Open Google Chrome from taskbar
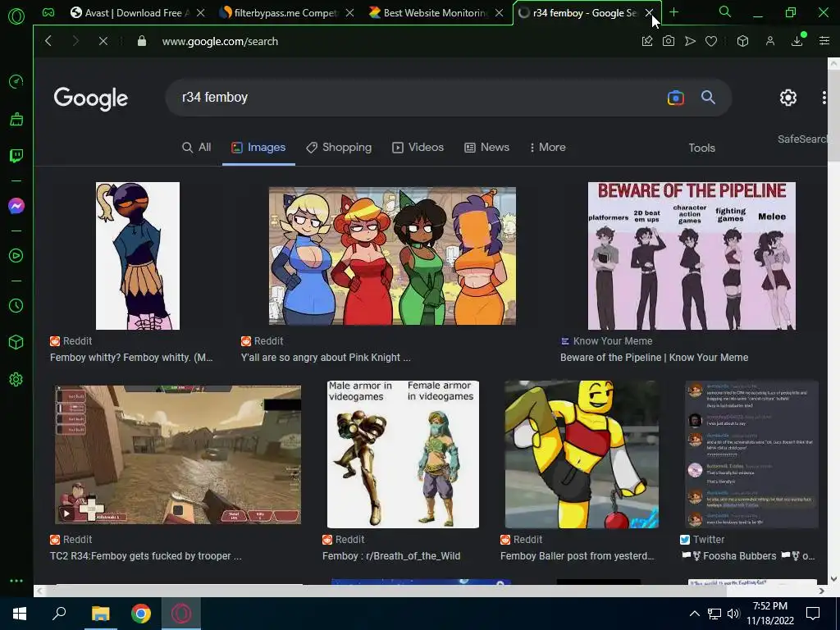Viewport: 840px width, 630px height. (141, 614)
